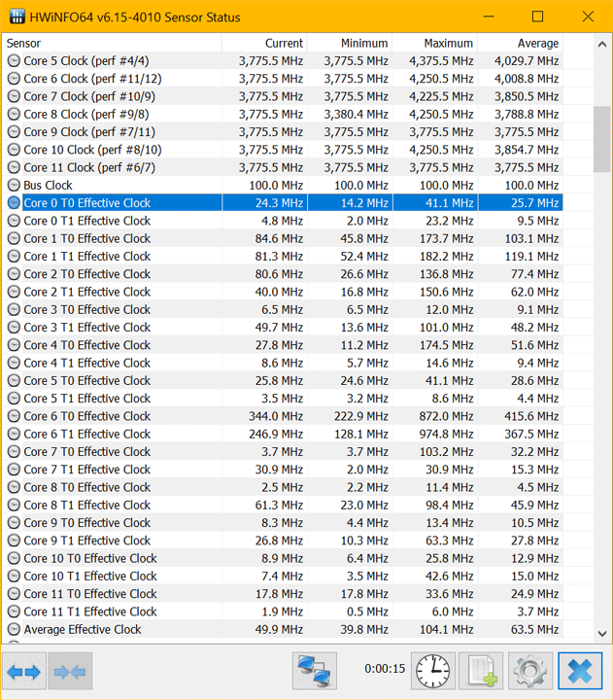
Task: Select the Core 3 T0 Effective Clock row
Action: 283,309
